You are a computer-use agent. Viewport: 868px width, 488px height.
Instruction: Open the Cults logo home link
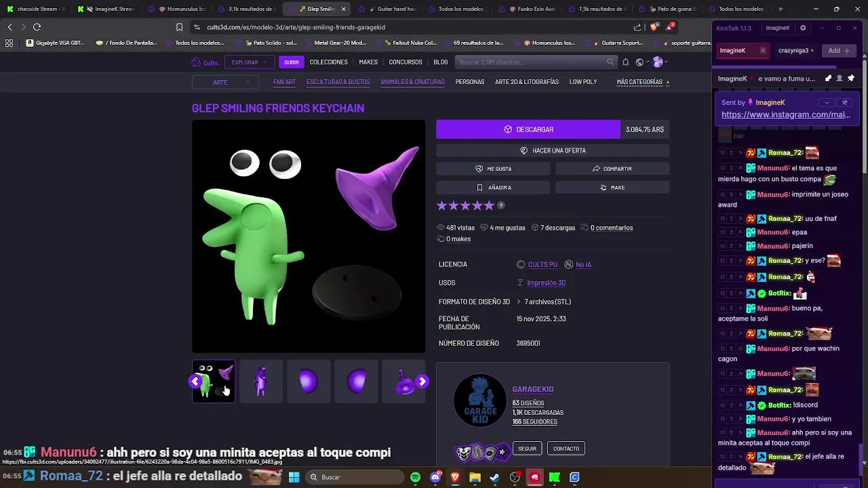point(205,62)
